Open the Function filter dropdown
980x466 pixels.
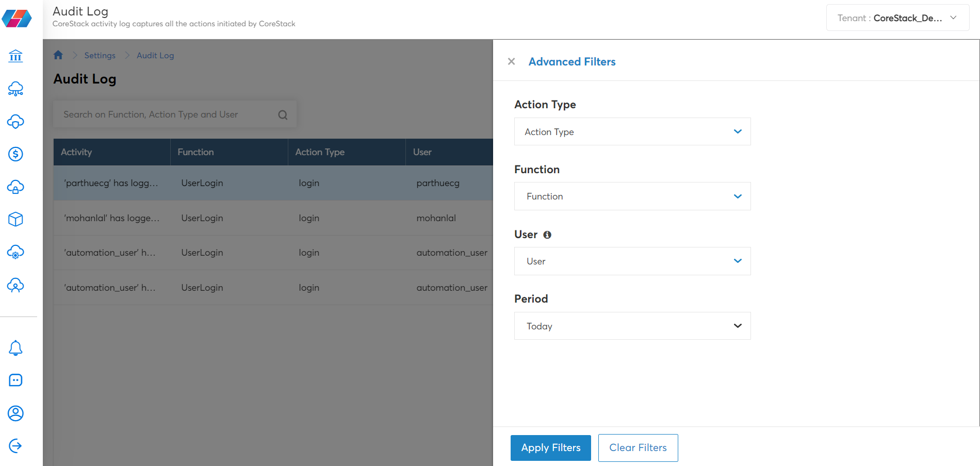point(632,196)
